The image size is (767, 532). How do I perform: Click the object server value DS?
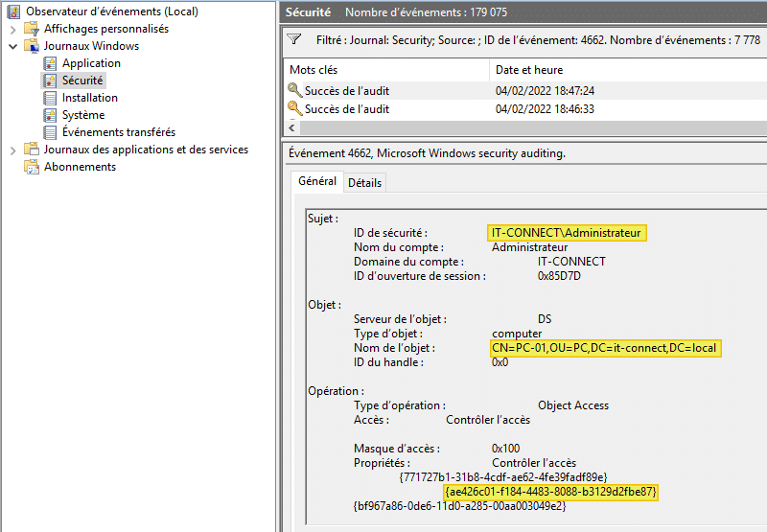[545, 319]
